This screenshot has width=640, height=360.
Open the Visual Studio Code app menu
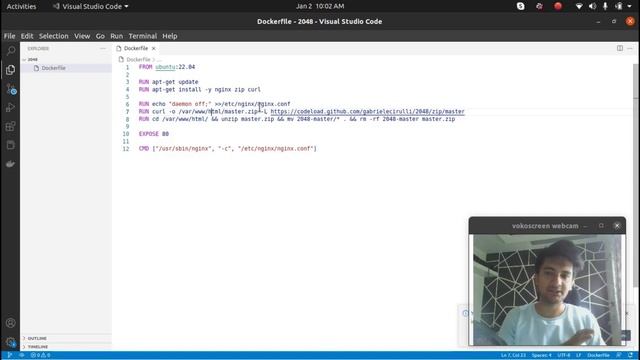click(x=90, y=6)
